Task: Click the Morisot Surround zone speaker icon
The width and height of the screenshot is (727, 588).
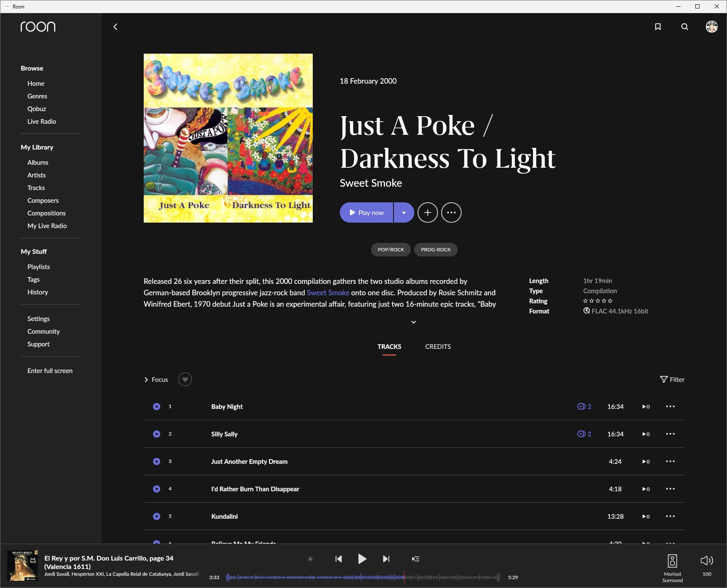Action: pos(672,560)
